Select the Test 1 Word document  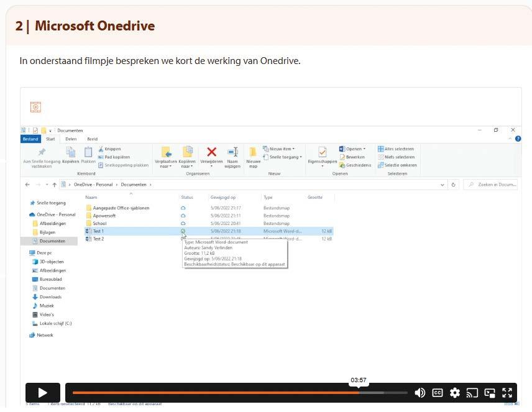click(209, 231)
